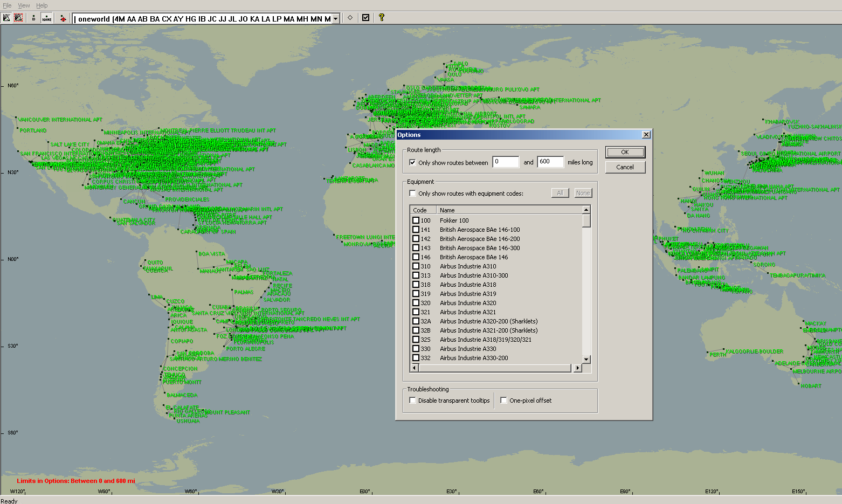Tick 'Disable transparent tooltips' option
The height and width of the screenshot is (504, 842).
(412, 401)
